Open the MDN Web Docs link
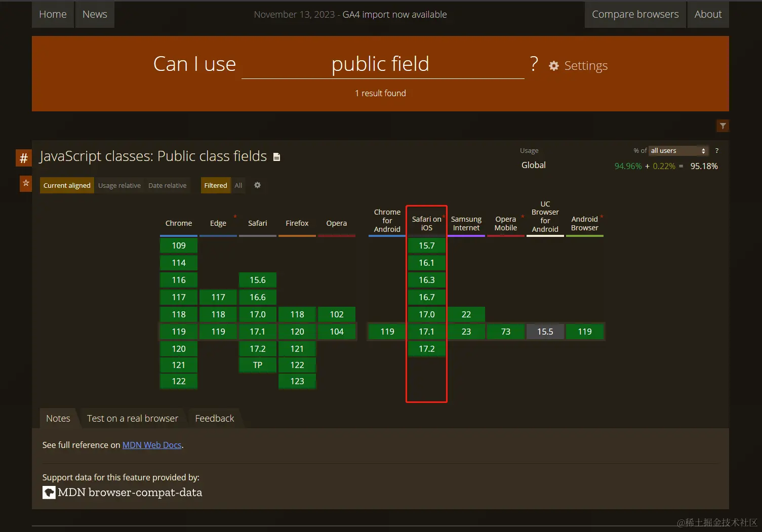 pos(152,445)
